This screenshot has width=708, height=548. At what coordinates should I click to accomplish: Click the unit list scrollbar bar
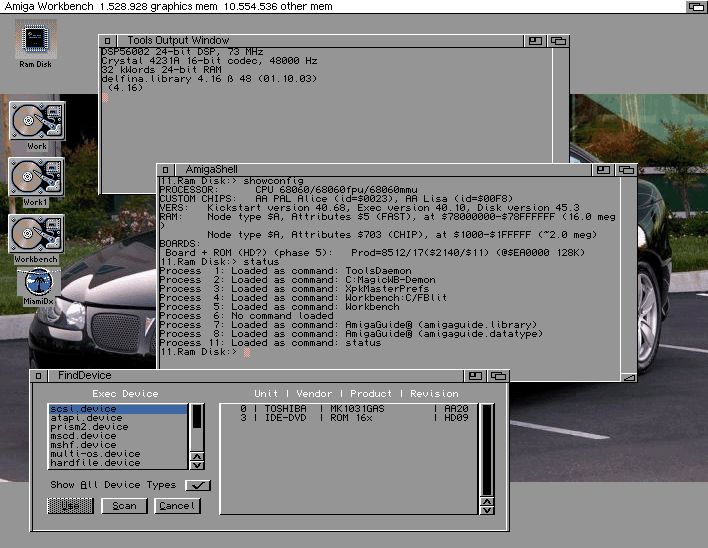[x=487, y=450]
